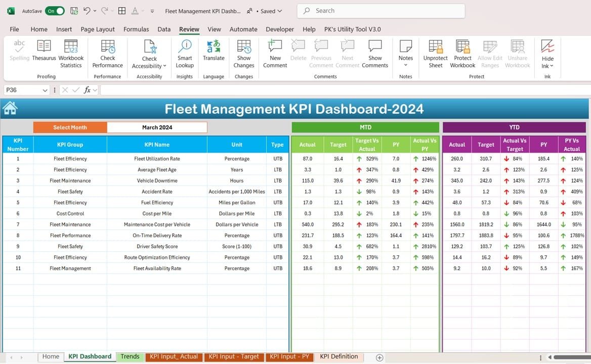Click the Translate icon
This screenshot has height=364, width=591.
214,47
